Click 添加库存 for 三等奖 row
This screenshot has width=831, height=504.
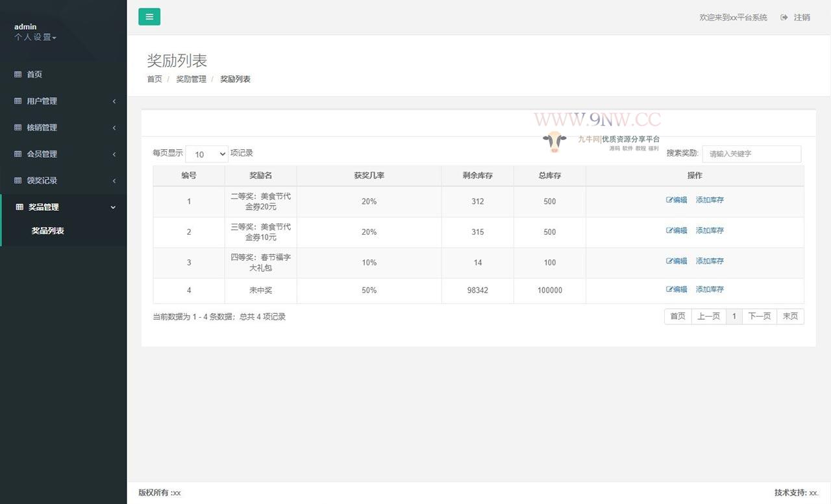710,230
